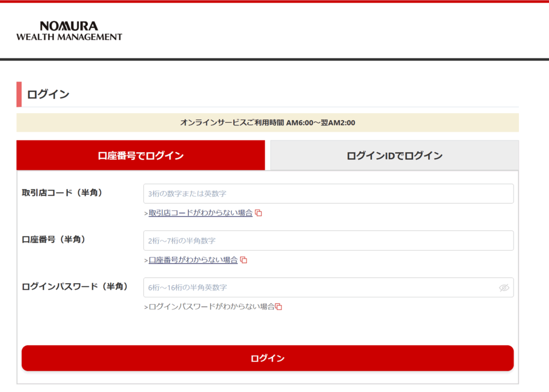Click the Nomura Wealth Management logo
The image size is (549, 392).
coord(69,31)
